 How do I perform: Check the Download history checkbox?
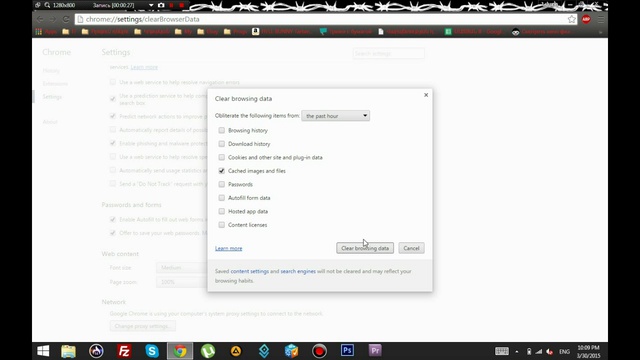[x=222, y=144]
